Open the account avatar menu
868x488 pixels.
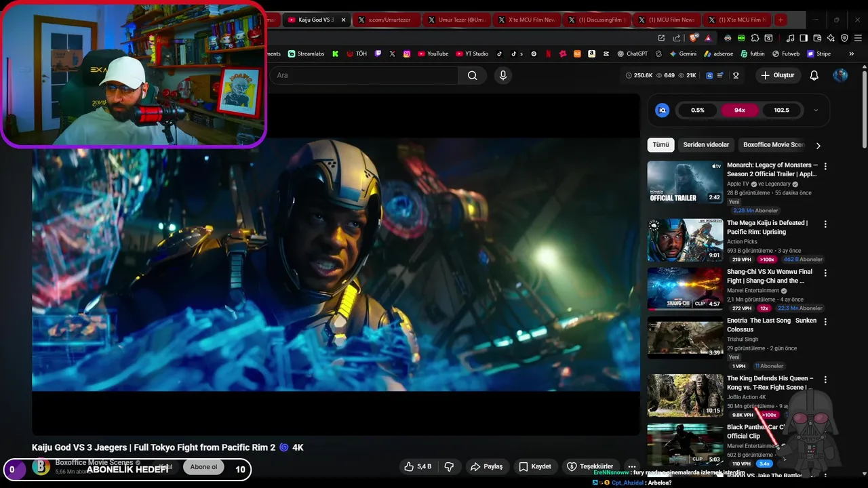coord(840,75)
